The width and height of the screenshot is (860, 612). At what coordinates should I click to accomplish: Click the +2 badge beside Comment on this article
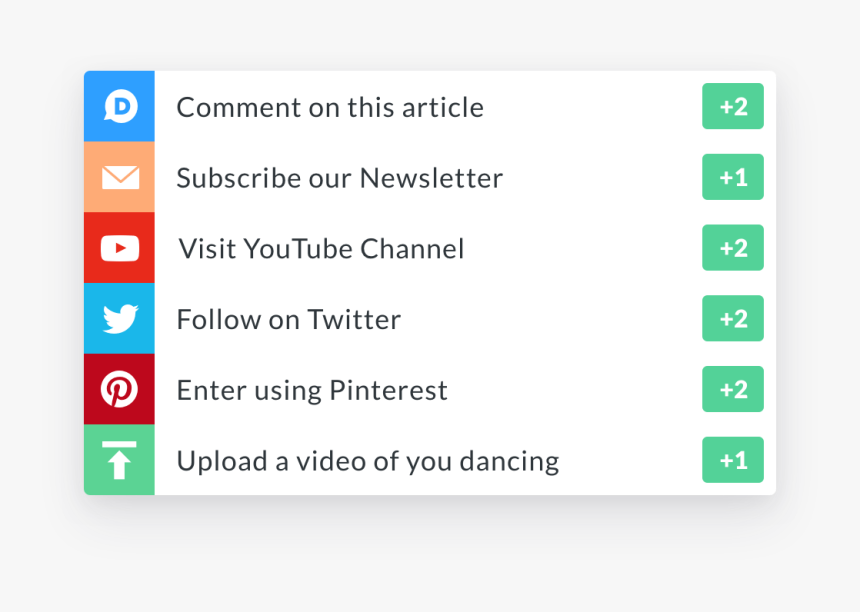[733, 106]
